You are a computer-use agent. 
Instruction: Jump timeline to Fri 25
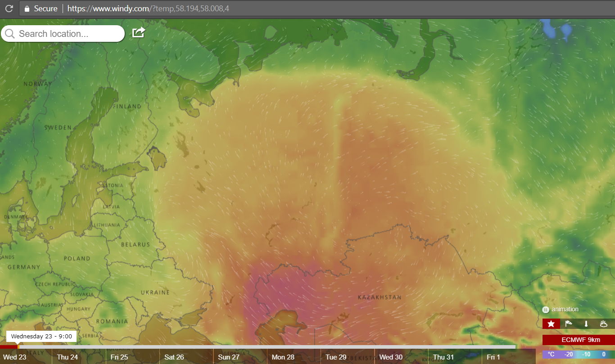119,357
